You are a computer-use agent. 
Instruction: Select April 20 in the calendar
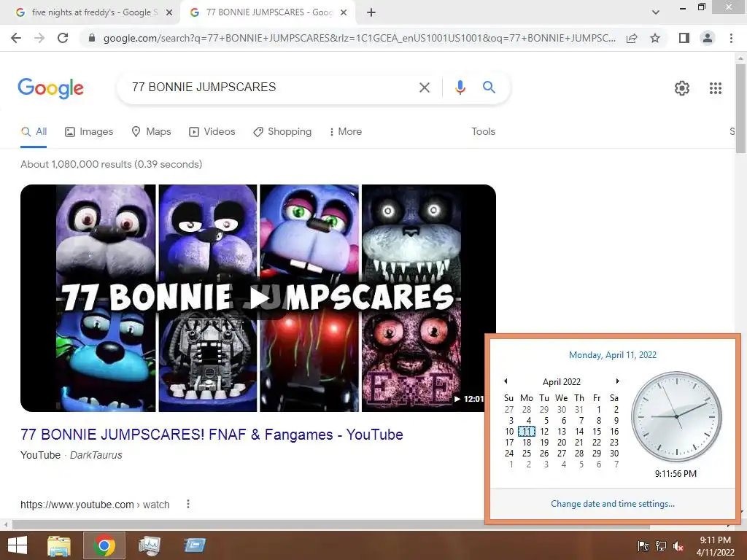[x=562, y=443]
